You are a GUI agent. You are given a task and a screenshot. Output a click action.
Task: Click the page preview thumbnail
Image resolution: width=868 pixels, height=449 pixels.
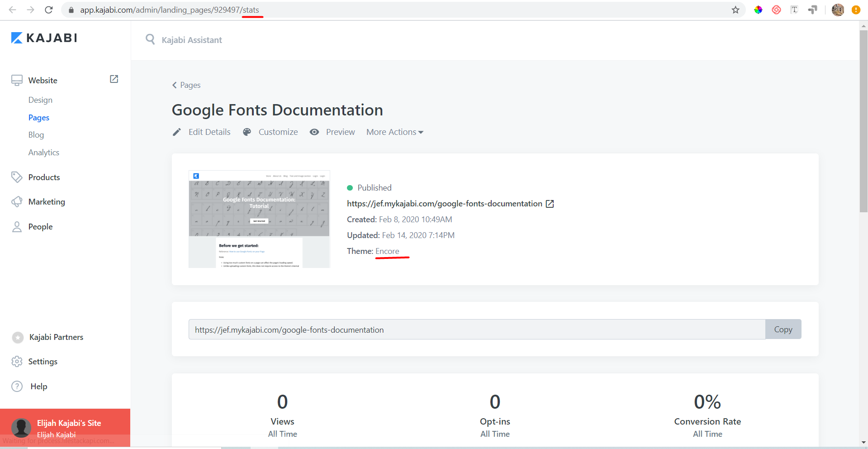[x=259, y=219]
